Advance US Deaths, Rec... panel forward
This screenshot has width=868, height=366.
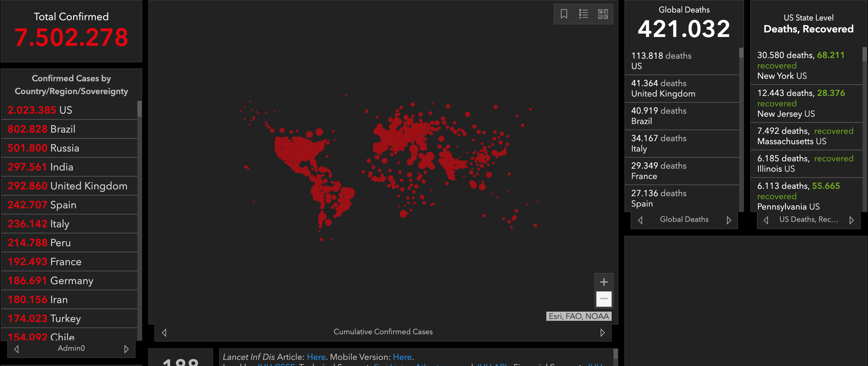(x=852, y=220)
